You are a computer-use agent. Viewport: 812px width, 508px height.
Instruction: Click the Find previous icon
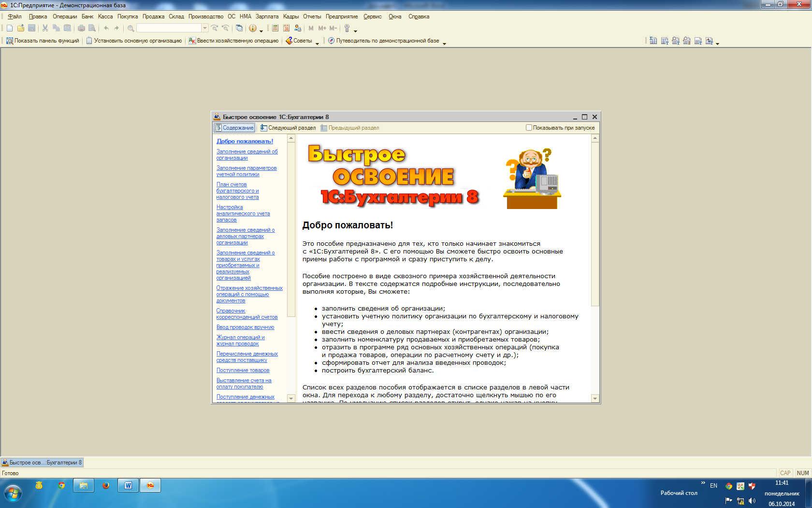click(225, 28)
